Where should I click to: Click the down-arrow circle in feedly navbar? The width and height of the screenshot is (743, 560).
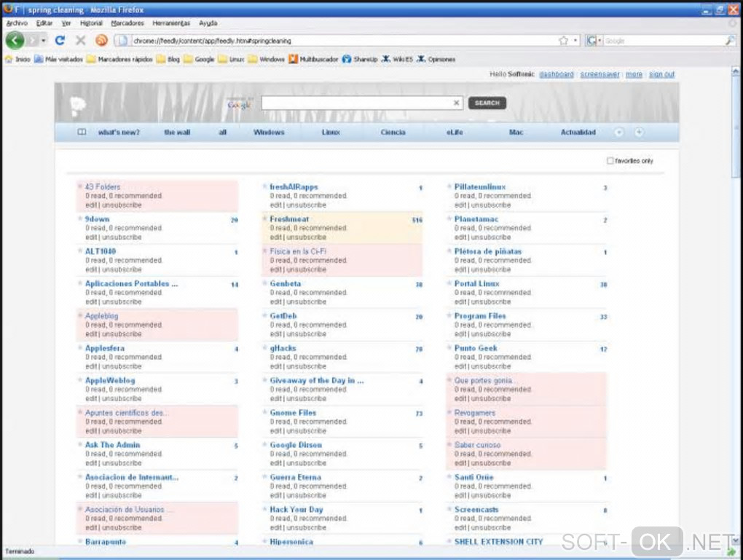click(619, 133)
